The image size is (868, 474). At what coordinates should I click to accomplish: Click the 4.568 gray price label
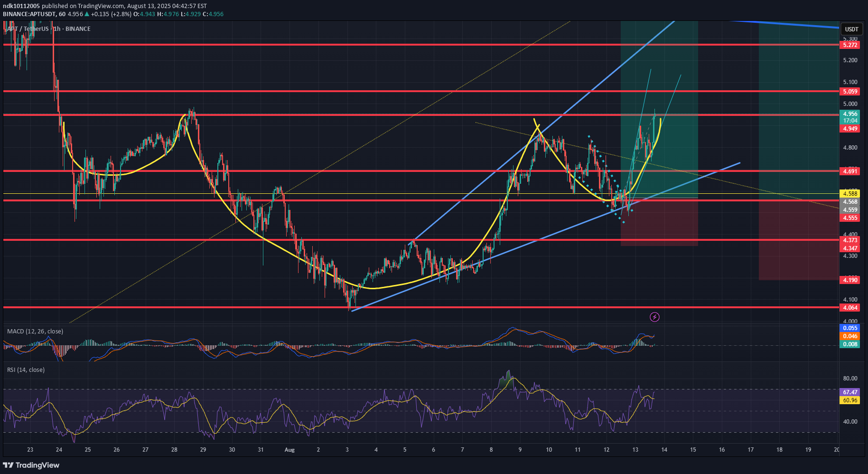(849, 202)
